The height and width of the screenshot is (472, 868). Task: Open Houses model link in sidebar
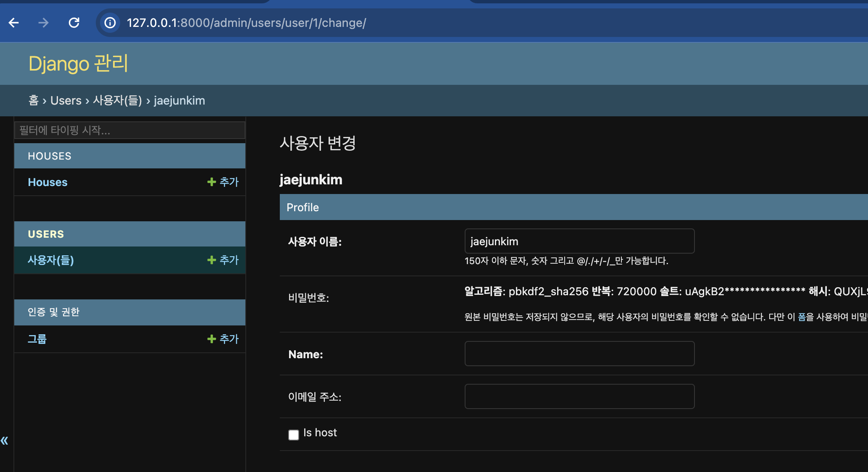click(x=47, y=182)
